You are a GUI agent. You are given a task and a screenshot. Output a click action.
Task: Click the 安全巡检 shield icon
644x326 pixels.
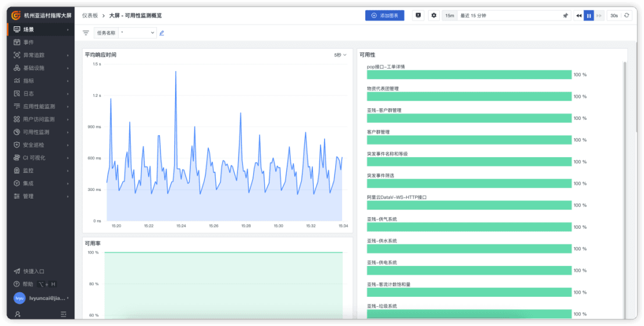click(x=17, y=145)
